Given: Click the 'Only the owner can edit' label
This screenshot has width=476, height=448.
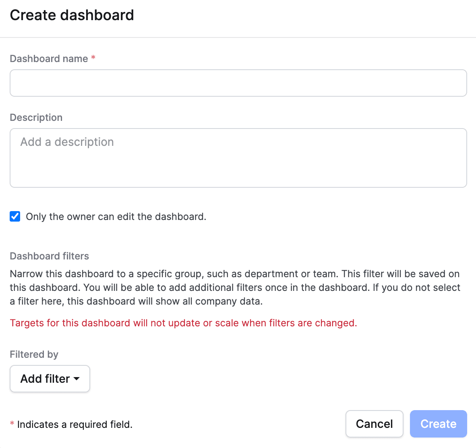Looking at the screenshot, I should coord(116,217).
